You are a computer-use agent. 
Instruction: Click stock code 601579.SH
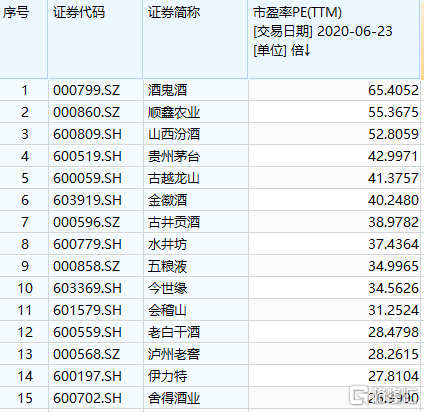click(x=87, y=310)
